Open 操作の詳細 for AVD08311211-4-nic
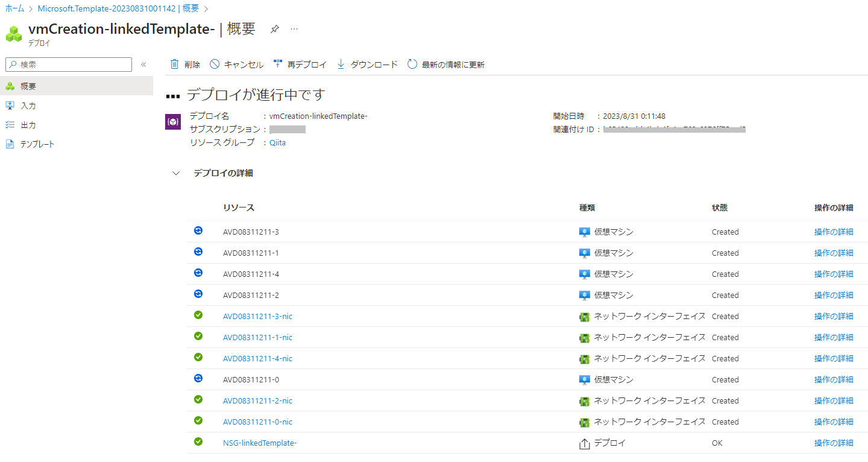 [834, 358]
